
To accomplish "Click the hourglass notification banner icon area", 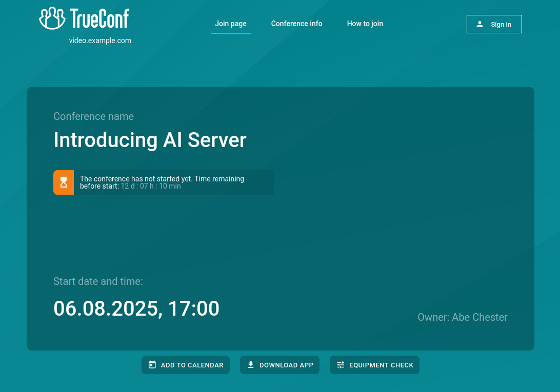I will tap(64, 182).
